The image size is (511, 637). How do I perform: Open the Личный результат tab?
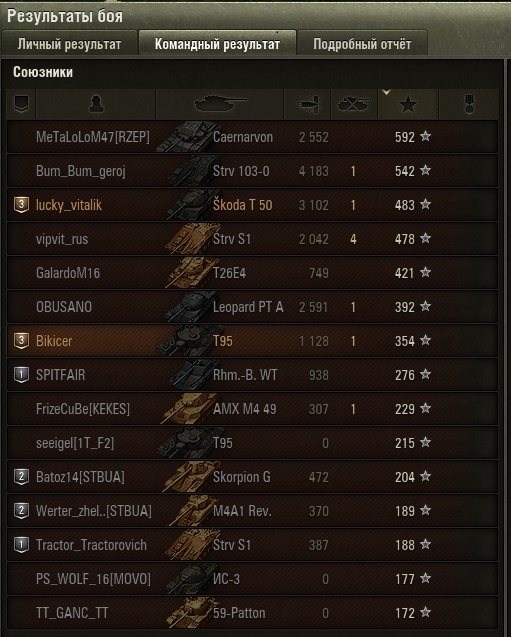pyautogui.click(x=69, y=43)
